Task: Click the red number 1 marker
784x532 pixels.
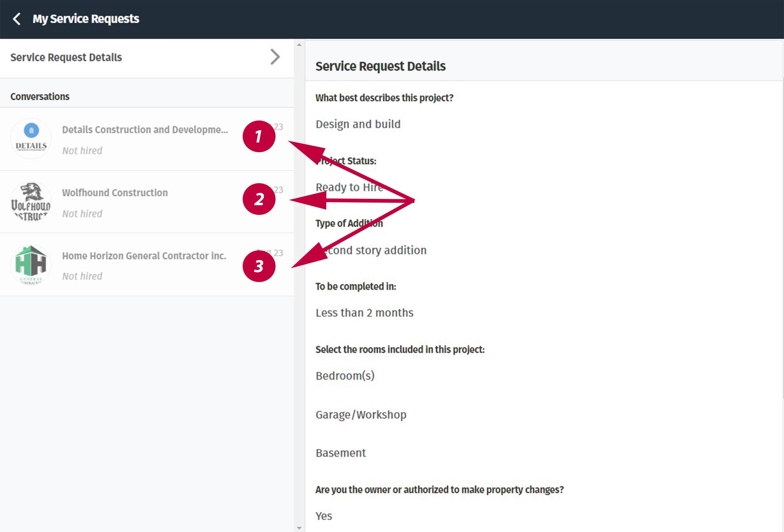Action: (259, 136)
